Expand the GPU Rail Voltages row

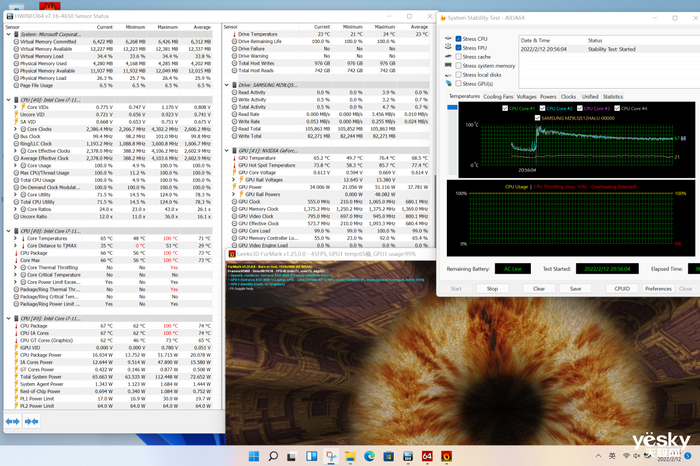(233, 180)
